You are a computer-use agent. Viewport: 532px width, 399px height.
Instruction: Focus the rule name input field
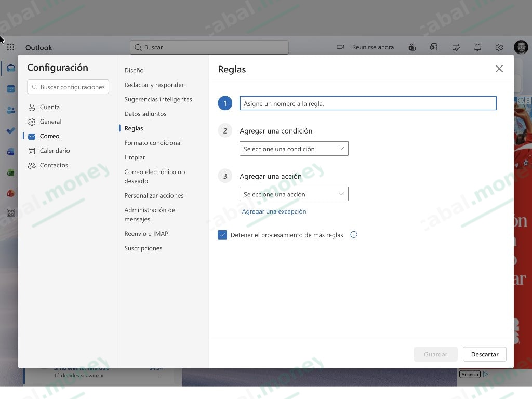367,103
